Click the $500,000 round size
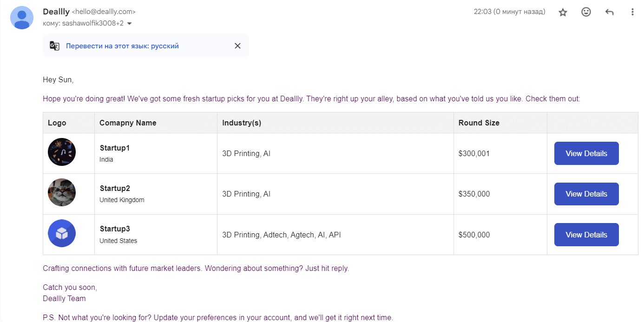644x322 pixels. tap(474, 235)
